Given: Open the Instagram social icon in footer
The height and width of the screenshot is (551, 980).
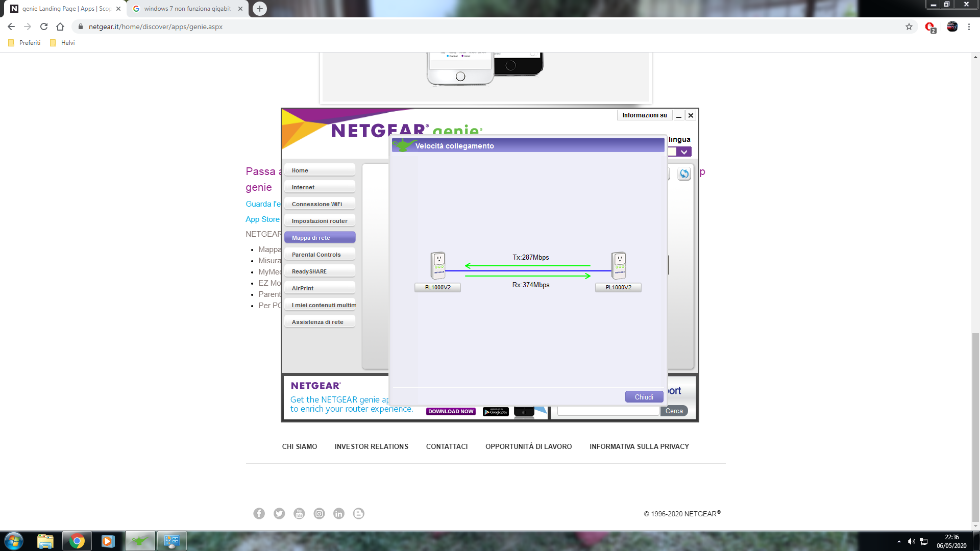Looking at the screenshot, I should point(319,514).
